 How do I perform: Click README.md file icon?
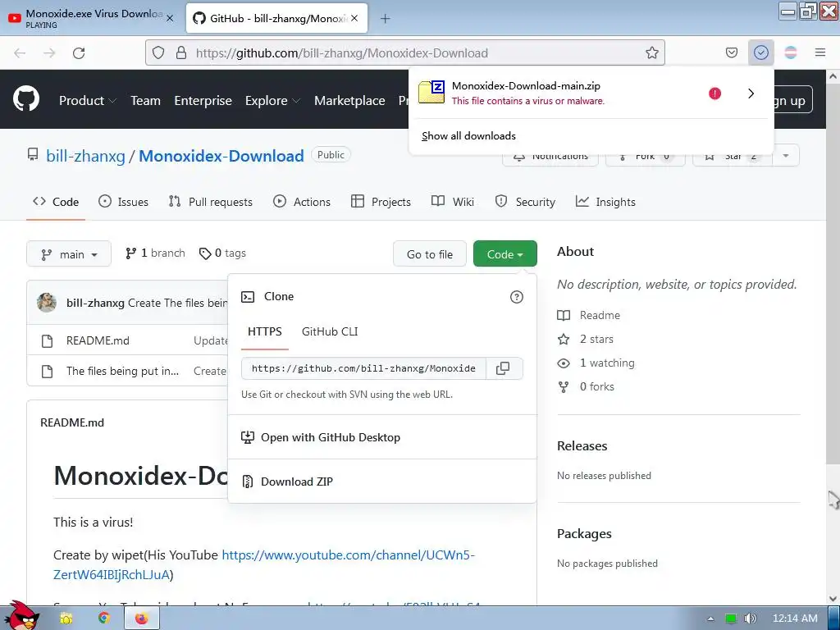point(47,340)
